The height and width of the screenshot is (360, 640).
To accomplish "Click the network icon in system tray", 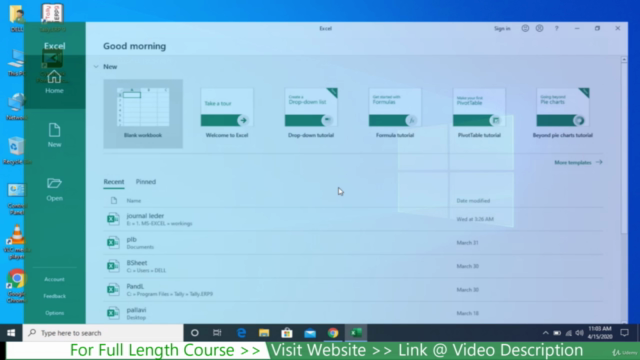I will pyautogui.click(x=568, y=333).
